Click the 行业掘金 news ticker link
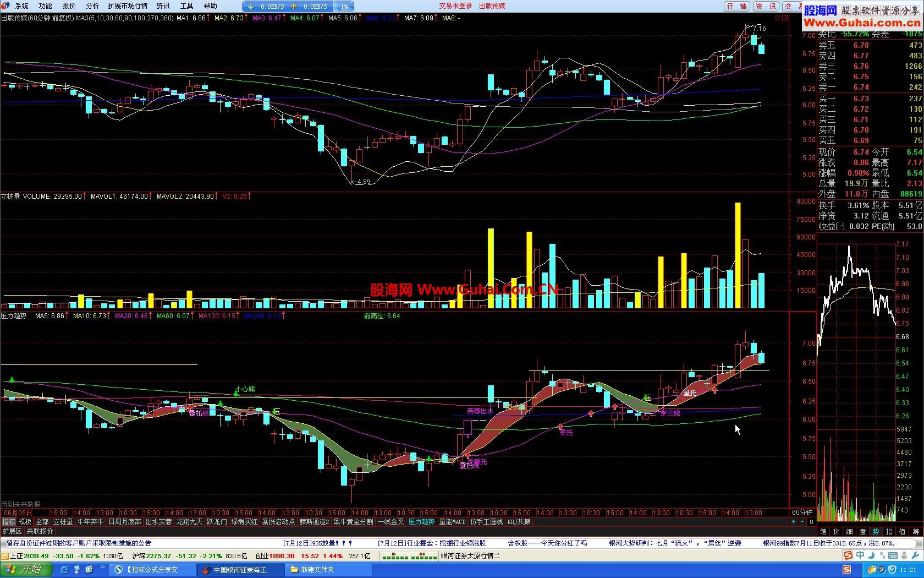The image size is (924, 578). [432, 543]
